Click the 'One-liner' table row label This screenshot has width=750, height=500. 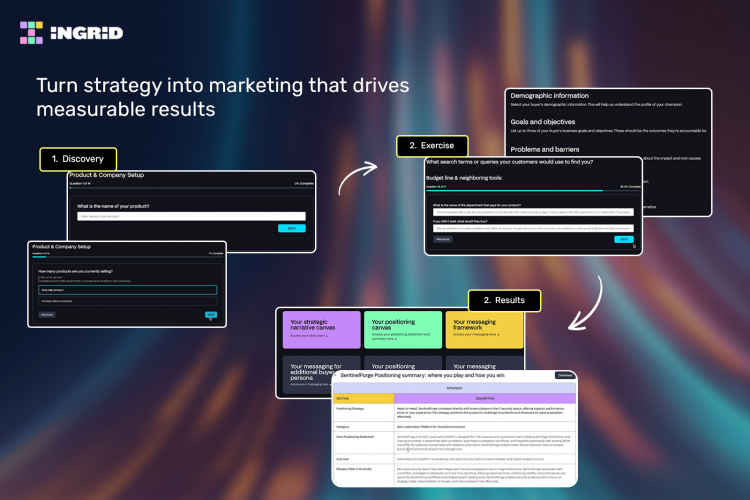tap(342, 459)
